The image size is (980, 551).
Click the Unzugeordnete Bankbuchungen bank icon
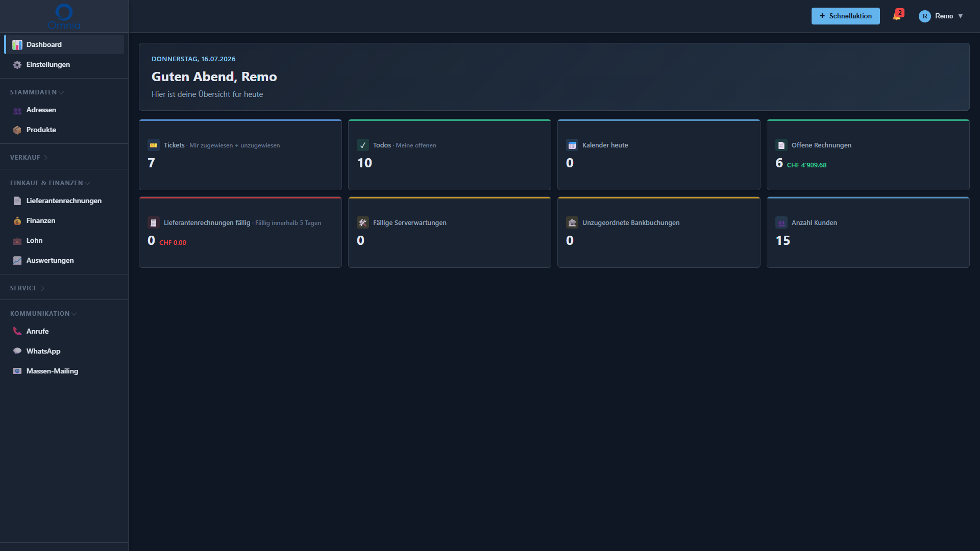pos(572,223)
